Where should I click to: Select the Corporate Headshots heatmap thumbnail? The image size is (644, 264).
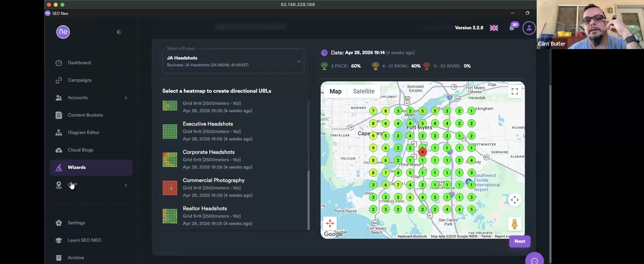170,160
